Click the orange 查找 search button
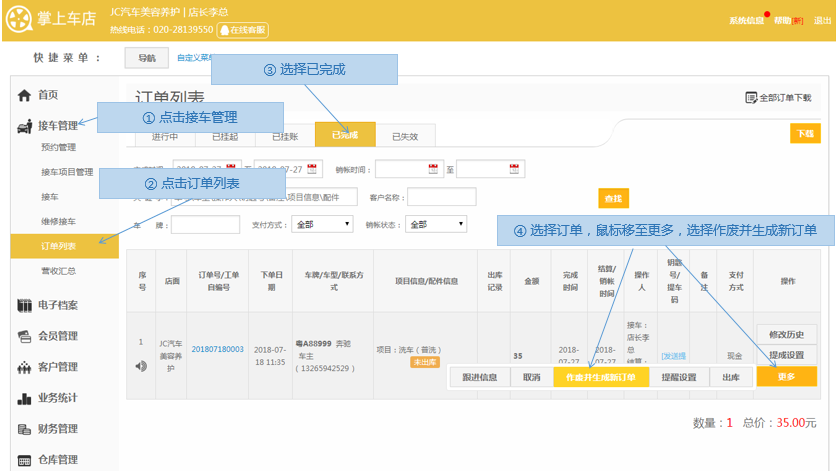Image resolution: width=836 pixels, height=471 pixels. [x=613, y=198]
